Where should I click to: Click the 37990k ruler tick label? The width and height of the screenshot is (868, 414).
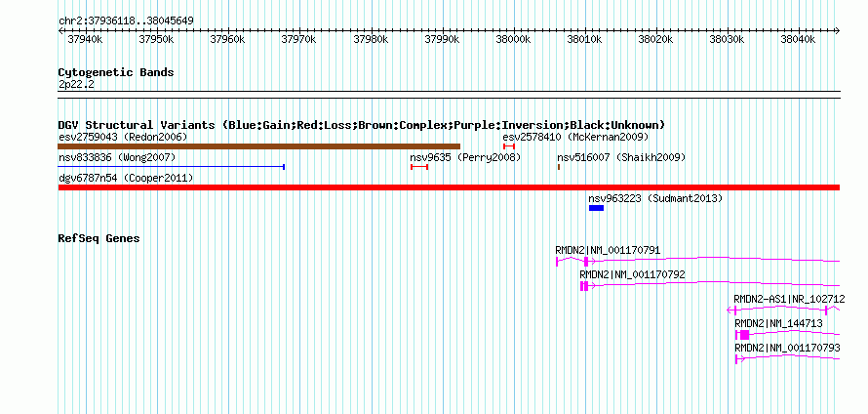pos(442,39)
